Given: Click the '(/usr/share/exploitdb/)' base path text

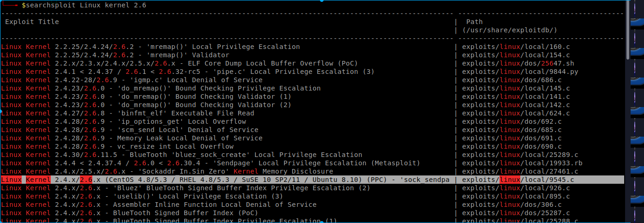Looking at the screenshot, I should click(x=510, y=30).
